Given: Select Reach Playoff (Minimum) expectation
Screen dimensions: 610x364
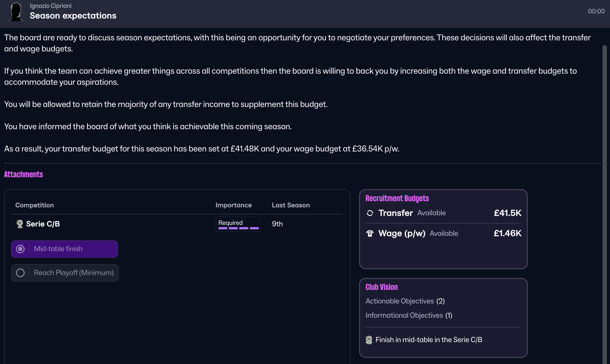Looking at the screenshot, I should coord(20,273).
